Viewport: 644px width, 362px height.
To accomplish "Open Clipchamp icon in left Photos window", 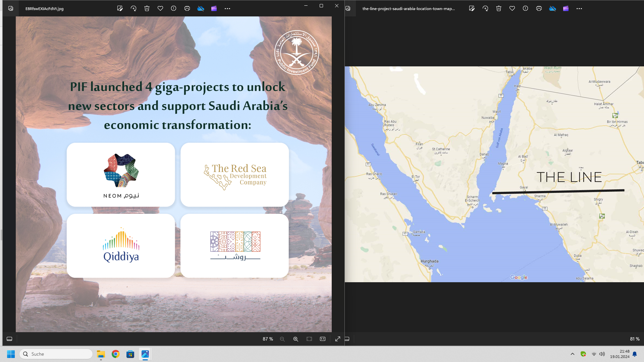I will pyautogui.click(x=214, y=8).
